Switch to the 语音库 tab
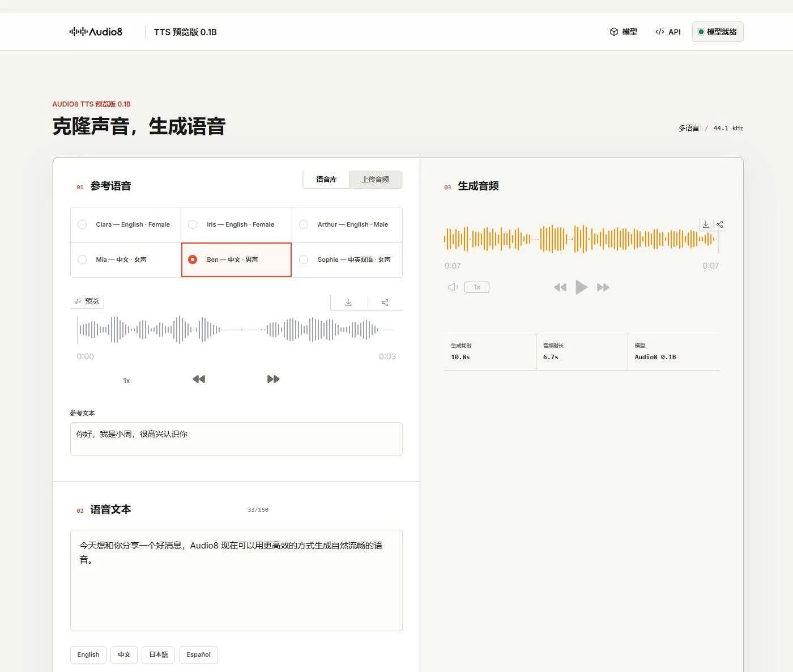Screen dimensions: 793x672 326,180
